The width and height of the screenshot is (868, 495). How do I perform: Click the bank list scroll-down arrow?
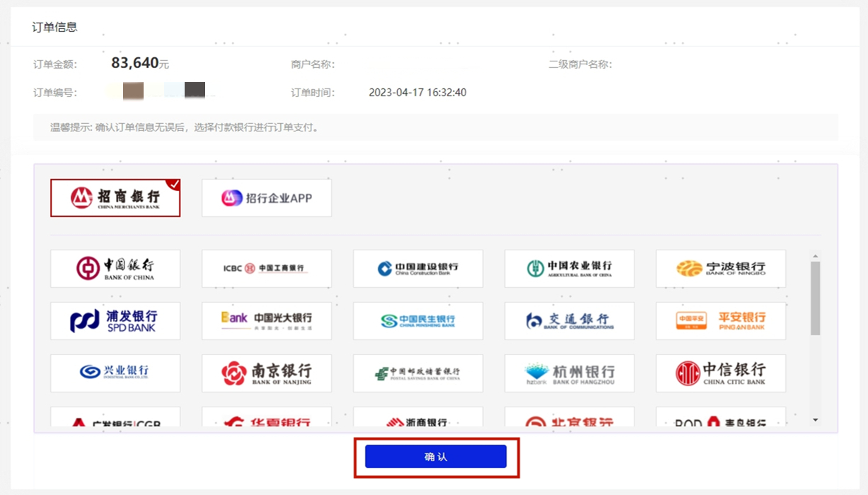click(x=815, y=420)
